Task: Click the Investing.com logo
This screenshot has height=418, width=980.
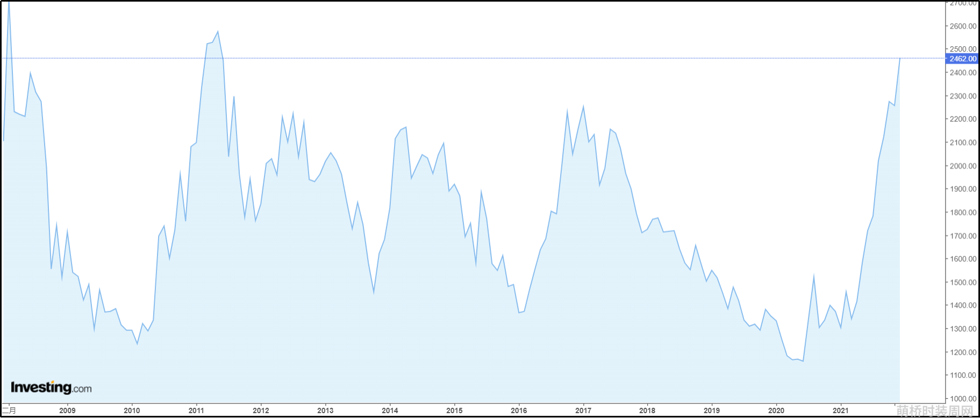Action: tap(51, 387)
